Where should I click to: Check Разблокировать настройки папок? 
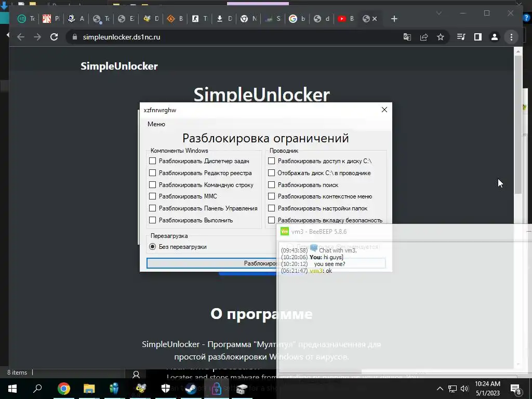coord(271,208)
